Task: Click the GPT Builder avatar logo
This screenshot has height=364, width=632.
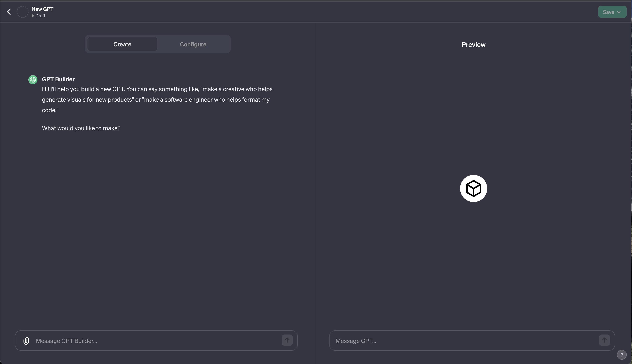Action: pos(32,79)
